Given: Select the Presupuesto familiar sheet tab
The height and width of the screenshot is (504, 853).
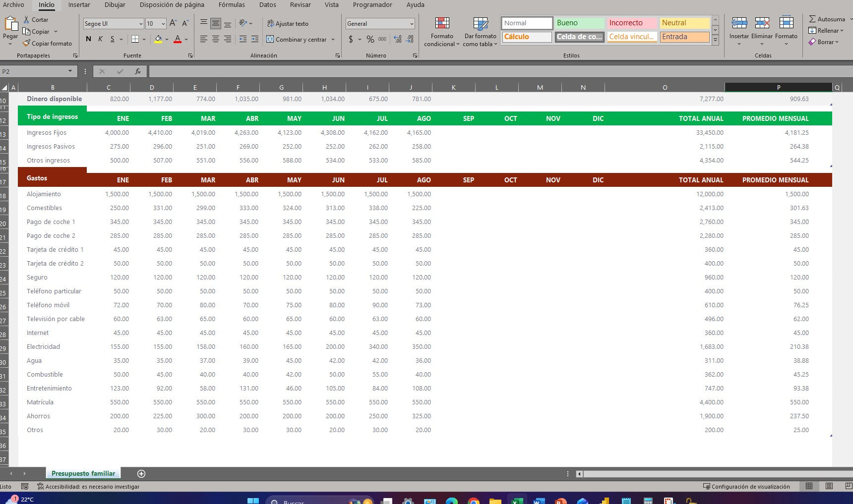Looking at the screenshot, I should point(83,473).
